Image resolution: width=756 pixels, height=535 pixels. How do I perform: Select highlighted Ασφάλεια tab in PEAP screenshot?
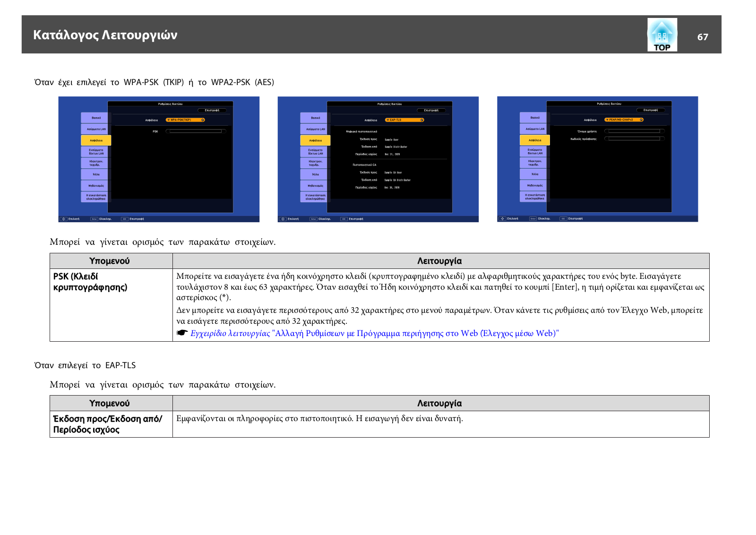tap(535, 140)
